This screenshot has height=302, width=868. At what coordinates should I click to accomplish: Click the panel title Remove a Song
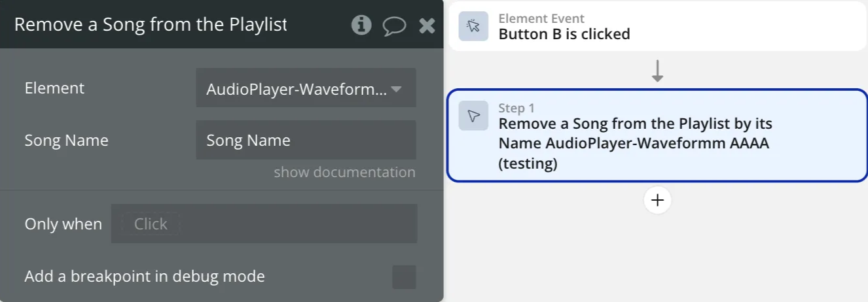click(x=151, y=25)
